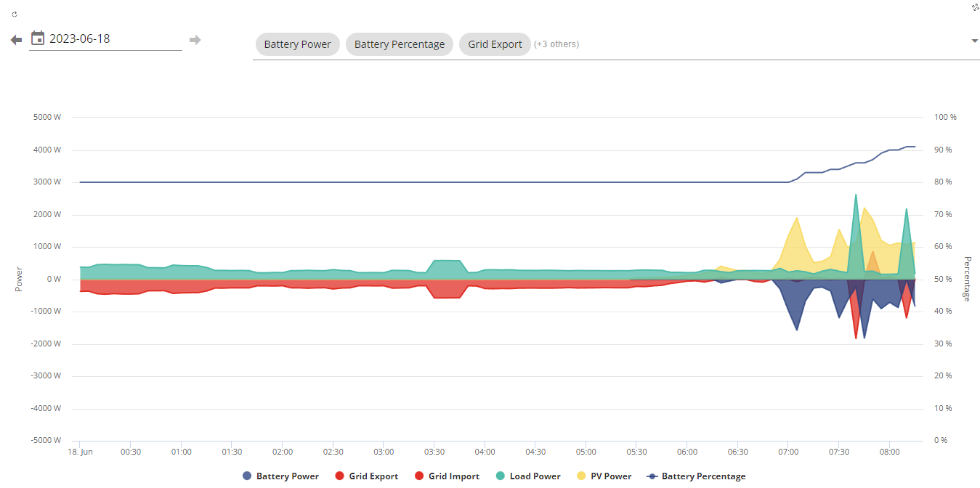Click the 0 W axis label

tap(54, 280)
